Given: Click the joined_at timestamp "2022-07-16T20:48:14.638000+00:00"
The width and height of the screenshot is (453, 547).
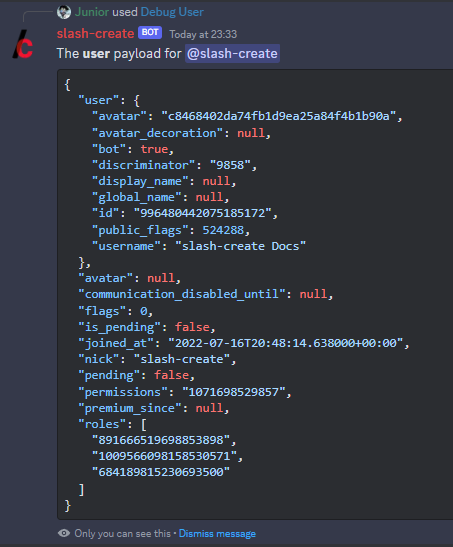Looking at the screenshot, I should pyautogui.click(x=286, y=343).
